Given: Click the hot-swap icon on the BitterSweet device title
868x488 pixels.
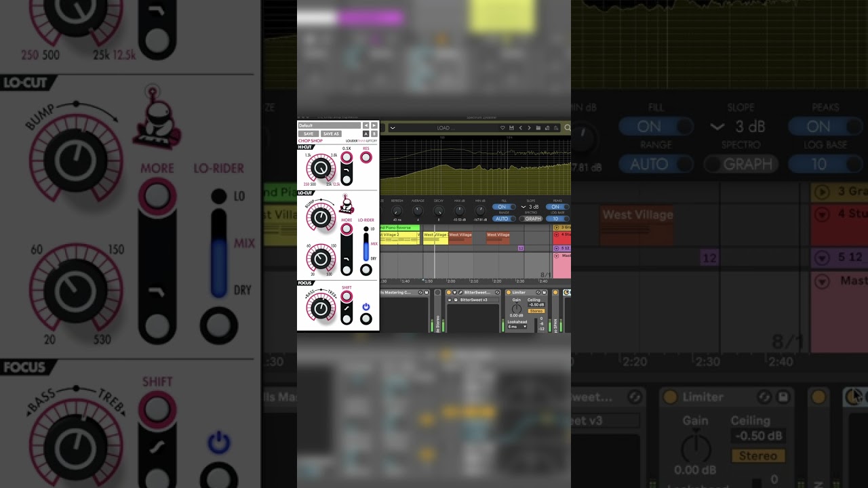Looking at the screenshot, I should (x=497, y=292).
